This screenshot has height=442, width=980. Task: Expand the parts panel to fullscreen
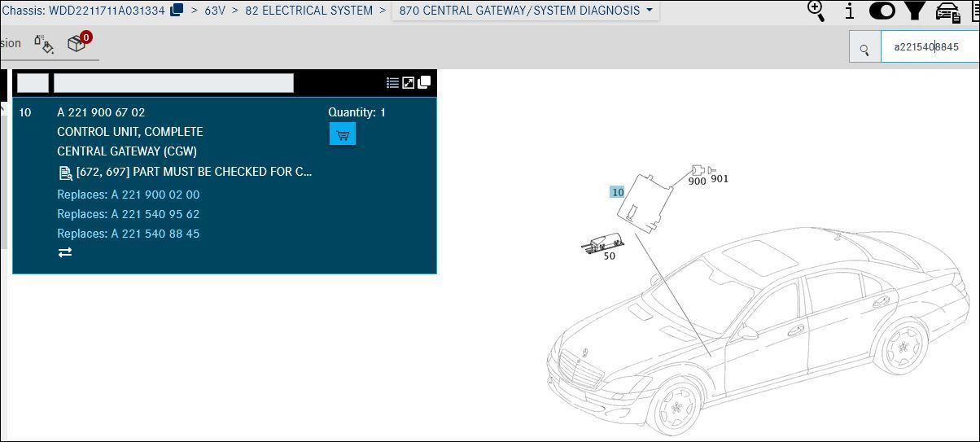(x=409, y=82)
